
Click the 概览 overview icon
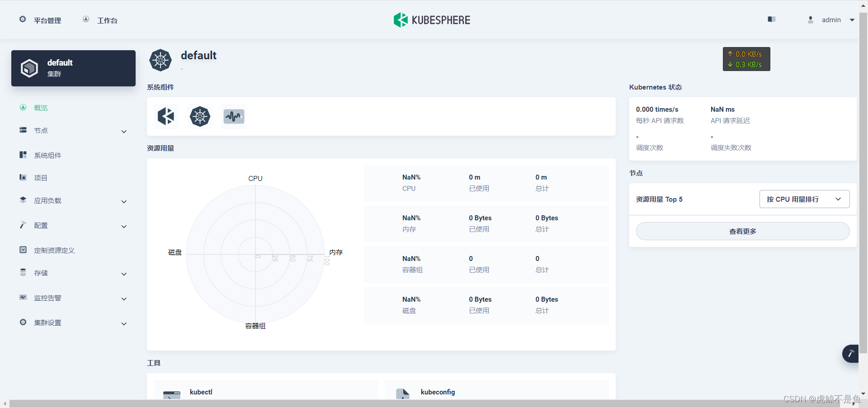[x=23, y=107]
